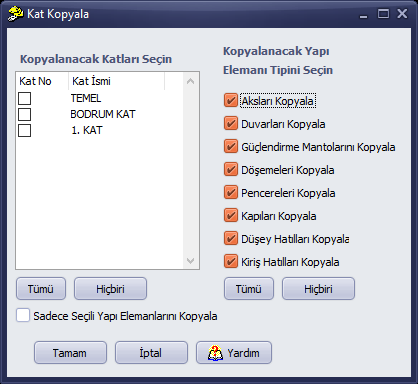The height and width of the screenshot is (384, 418).
Task: Click the Kat No column header
Action: (x=42, y=81)
